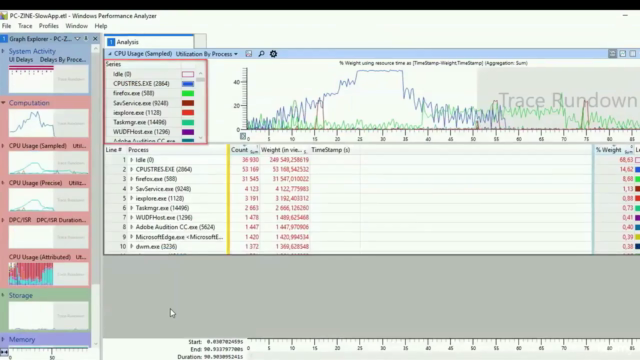This screenshot has width=640, height=360.
Task: Click the Series legend scroll down arrow
Action: click(200, 138)
